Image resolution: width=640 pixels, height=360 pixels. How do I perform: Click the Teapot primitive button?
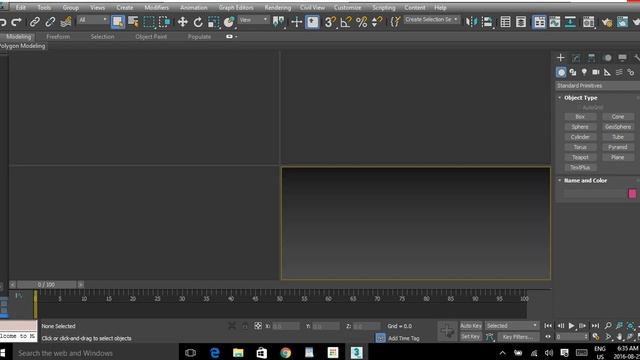coord(580,157)
